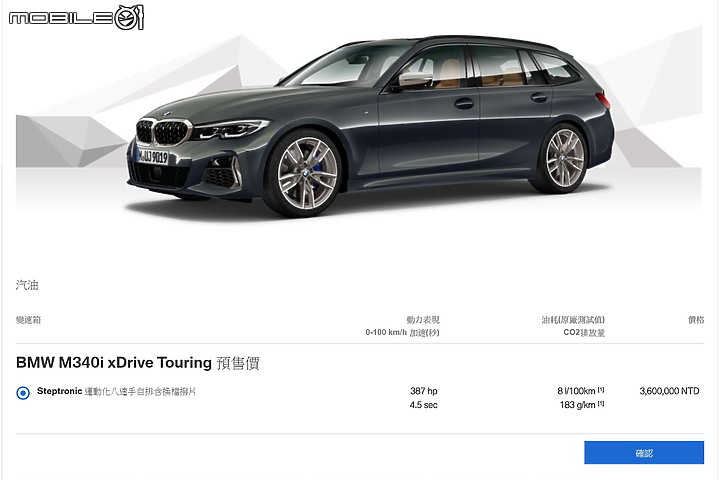Click the 387 hp power figure
The height and width of the screenshot is (480, 720).
coord(424,391)
